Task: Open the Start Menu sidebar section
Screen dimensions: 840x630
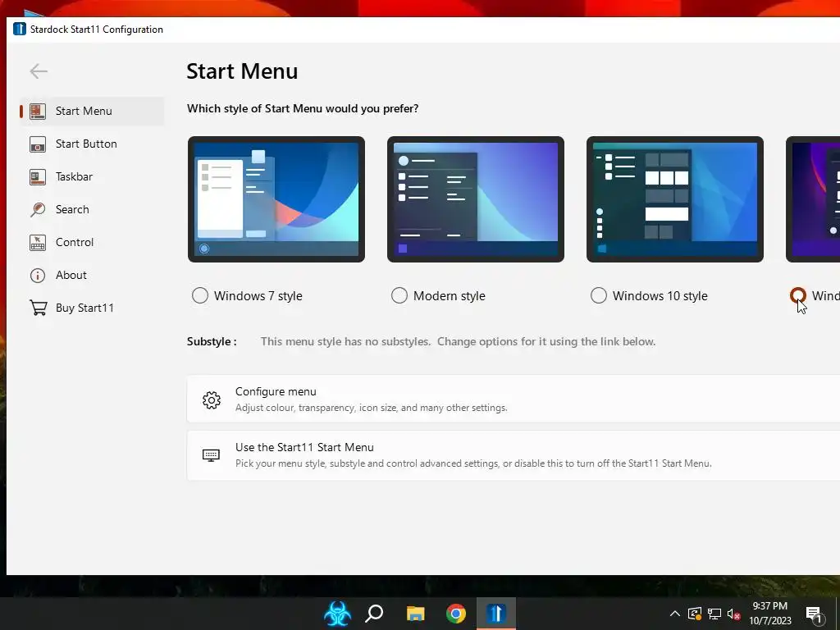Action: click(92, 111)
